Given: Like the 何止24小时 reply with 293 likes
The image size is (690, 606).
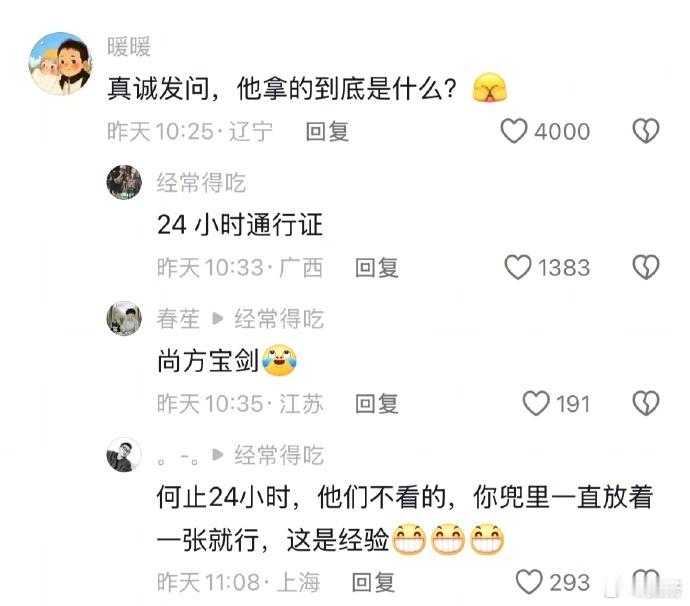Looking at the screenshot, I should pos(529,582).
